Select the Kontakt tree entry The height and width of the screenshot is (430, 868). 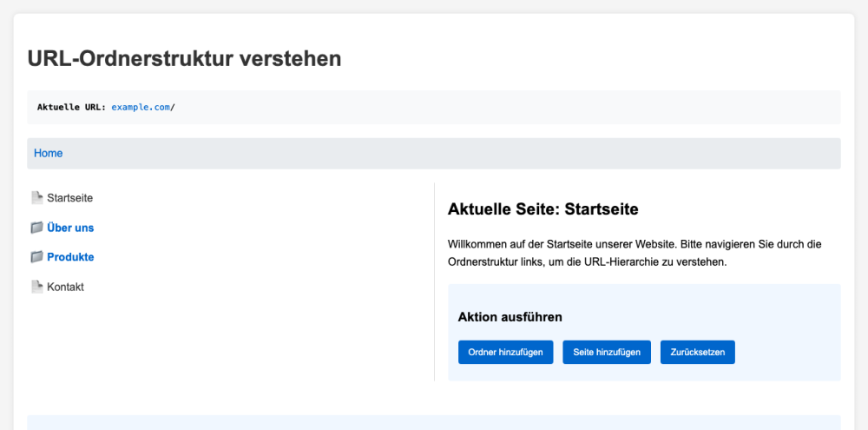(65, 287)
